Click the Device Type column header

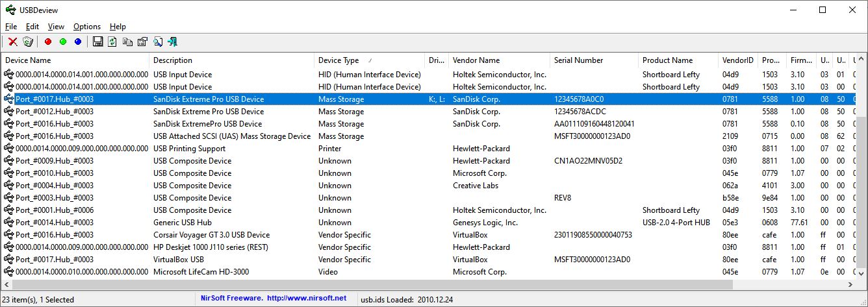pyautogui.click(x=369, y=60)
